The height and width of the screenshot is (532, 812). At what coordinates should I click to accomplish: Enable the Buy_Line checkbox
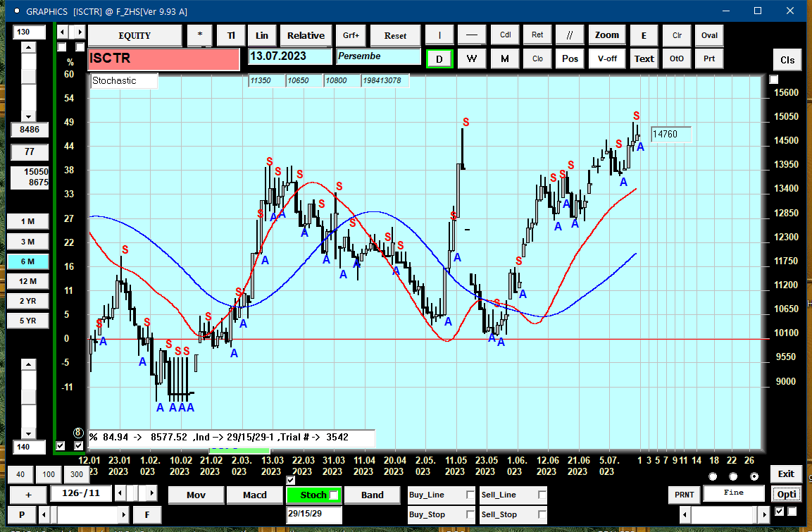pos(470,495)
